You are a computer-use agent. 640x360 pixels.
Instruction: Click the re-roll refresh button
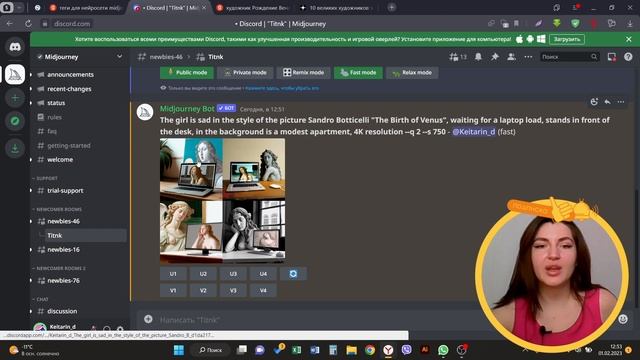pos(293,274)
